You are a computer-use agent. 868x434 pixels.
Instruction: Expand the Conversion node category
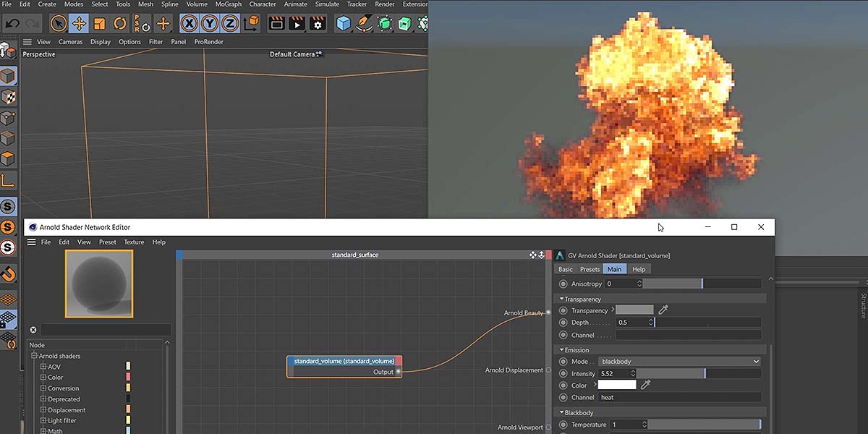43,388
